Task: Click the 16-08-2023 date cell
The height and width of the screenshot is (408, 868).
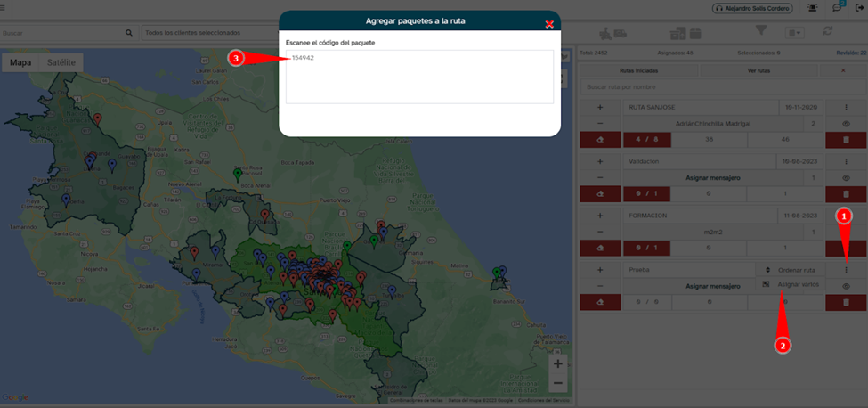Action: [801, 161]
